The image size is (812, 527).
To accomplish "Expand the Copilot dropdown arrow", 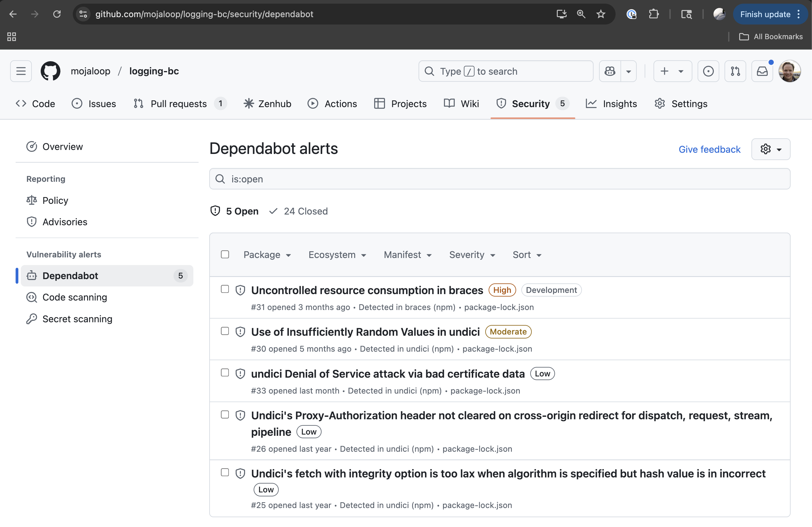I will (x=628, y=71).
